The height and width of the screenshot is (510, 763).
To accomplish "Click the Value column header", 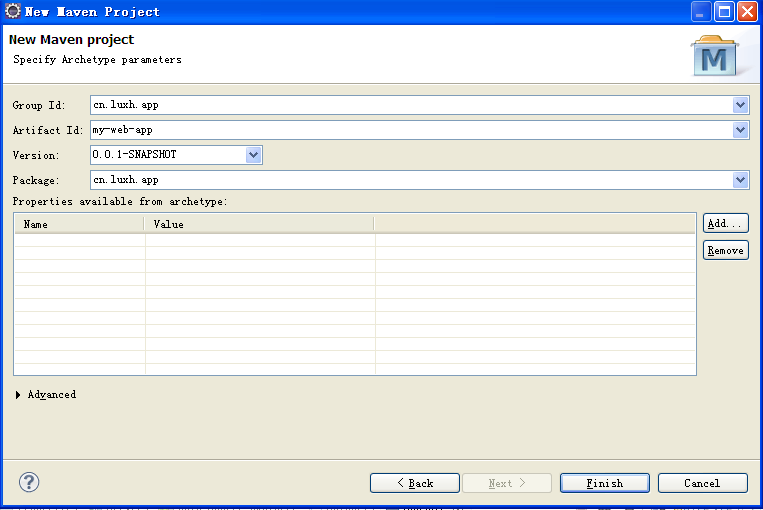I will coord(259,224).
